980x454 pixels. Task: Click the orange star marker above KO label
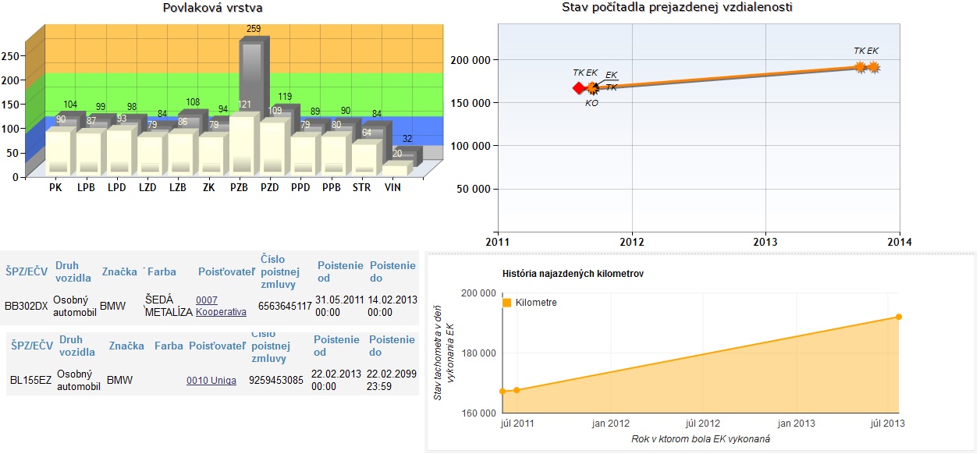(x=593, y=88)
